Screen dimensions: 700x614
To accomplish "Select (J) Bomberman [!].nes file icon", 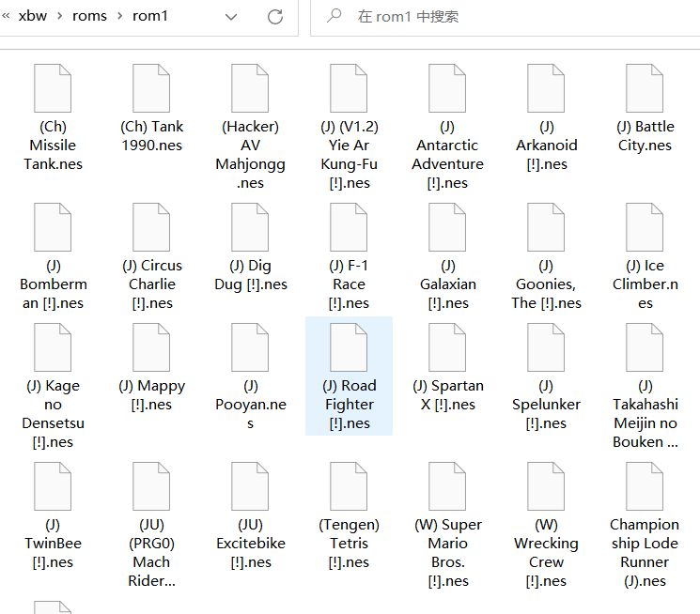I will click(x=53, y=227).
